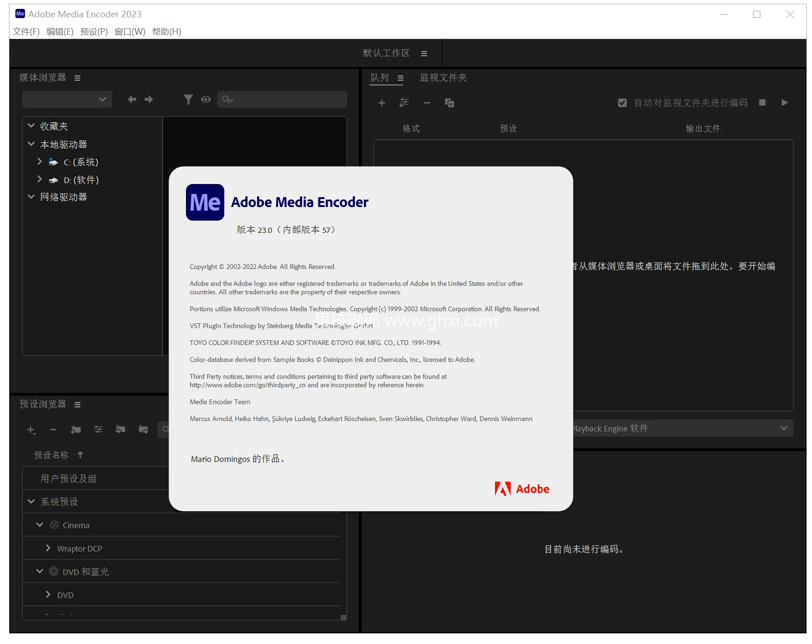Image resolution: width=812 pixels, height=644 pixels.
Task: Select the filter icon in Media Browser
Action: 188,99
